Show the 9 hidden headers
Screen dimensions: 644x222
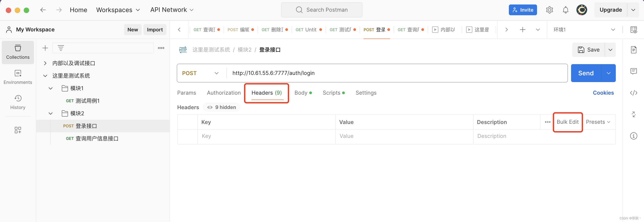coord(221,107)
